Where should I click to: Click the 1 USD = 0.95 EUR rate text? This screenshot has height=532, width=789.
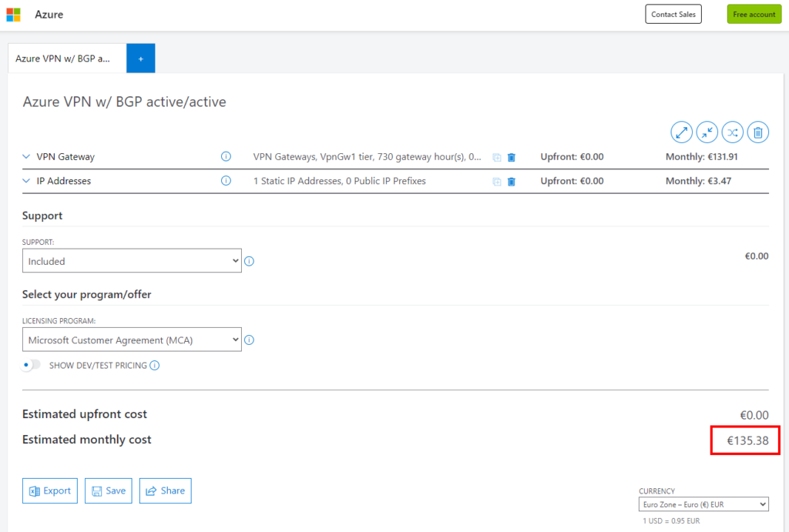(671, 521)
